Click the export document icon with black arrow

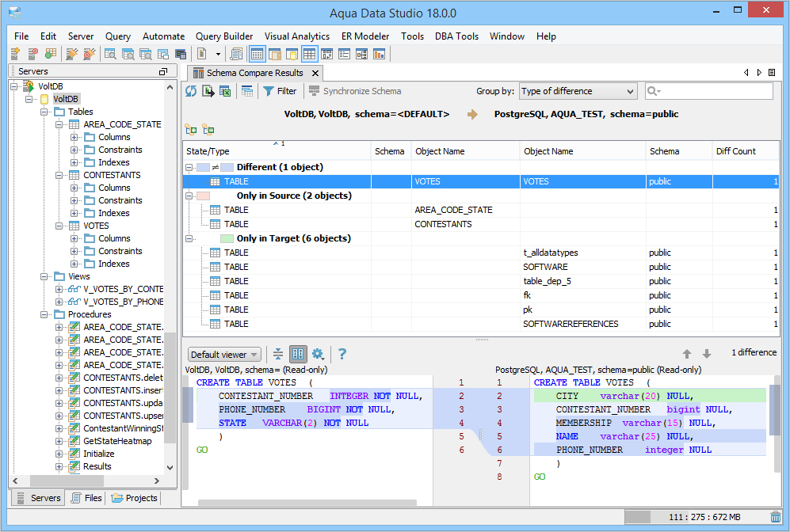coord(208,91)
